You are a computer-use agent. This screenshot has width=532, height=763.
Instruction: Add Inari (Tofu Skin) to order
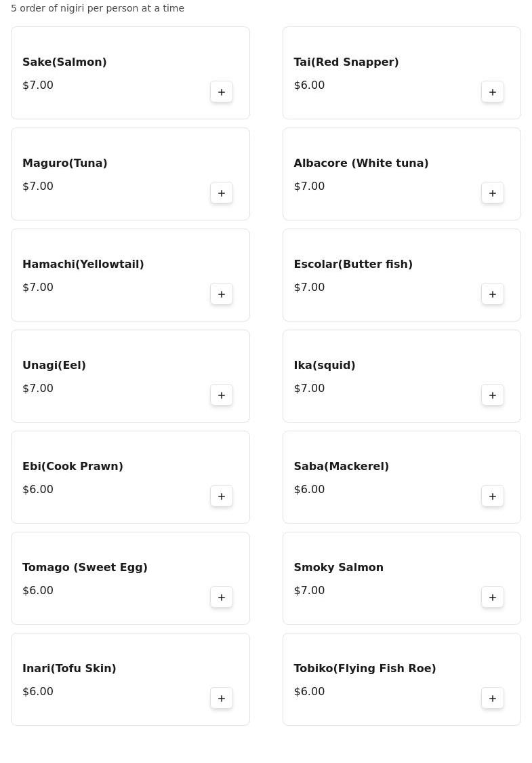point(222,698)
